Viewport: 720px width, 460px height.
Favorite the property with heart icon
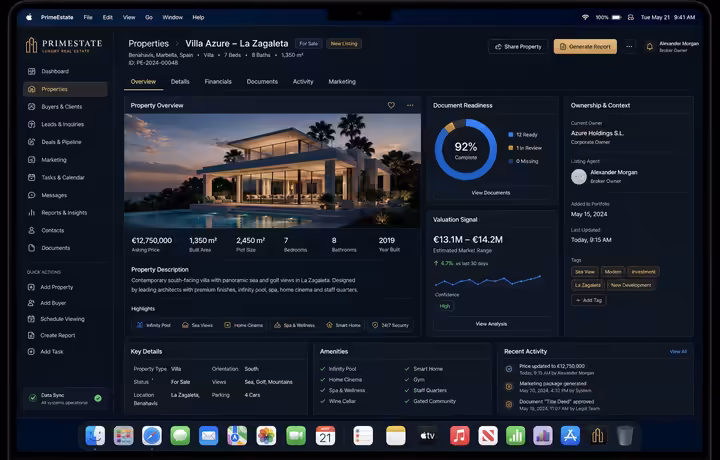(x=391, y=105)
